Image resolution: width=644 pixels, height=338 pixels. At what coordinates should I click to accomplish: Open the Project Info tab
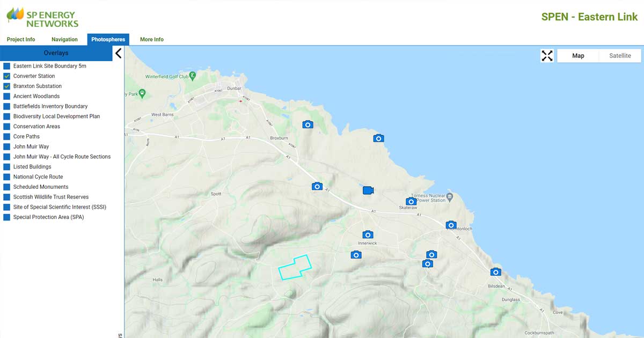tap(21, 40)
